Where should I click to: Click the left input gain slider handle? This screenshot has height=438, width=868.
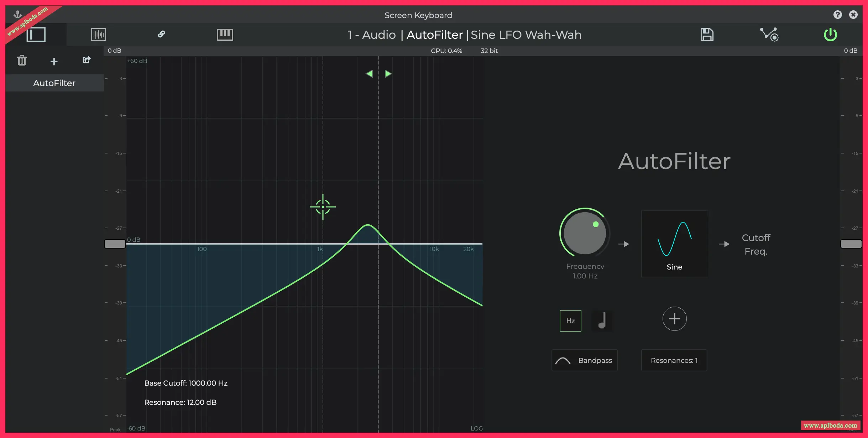pos(115,244)
